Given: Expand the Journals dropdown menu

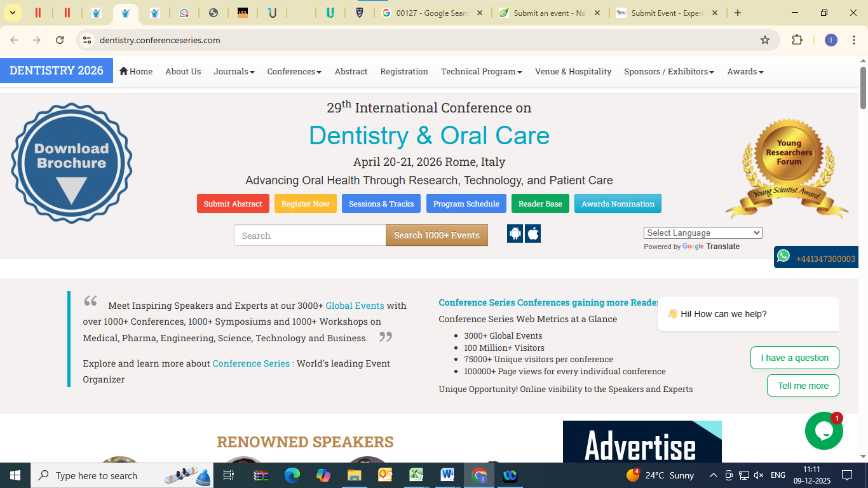Looking at the screenshot, I should pyautogui.click(x=234, y=71).
